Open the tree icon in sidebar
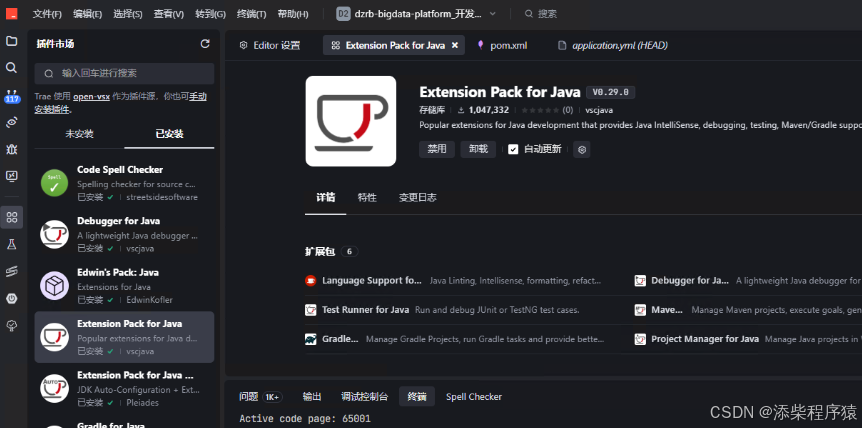The height and width of the screenshot is (428, 862). [12, 326]
